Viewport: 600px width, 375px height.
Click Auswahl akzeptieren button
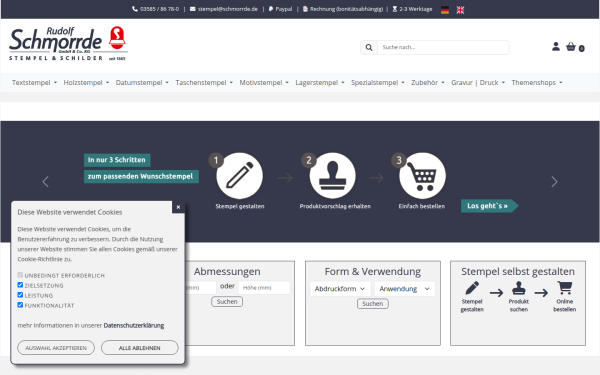(56, 348)
